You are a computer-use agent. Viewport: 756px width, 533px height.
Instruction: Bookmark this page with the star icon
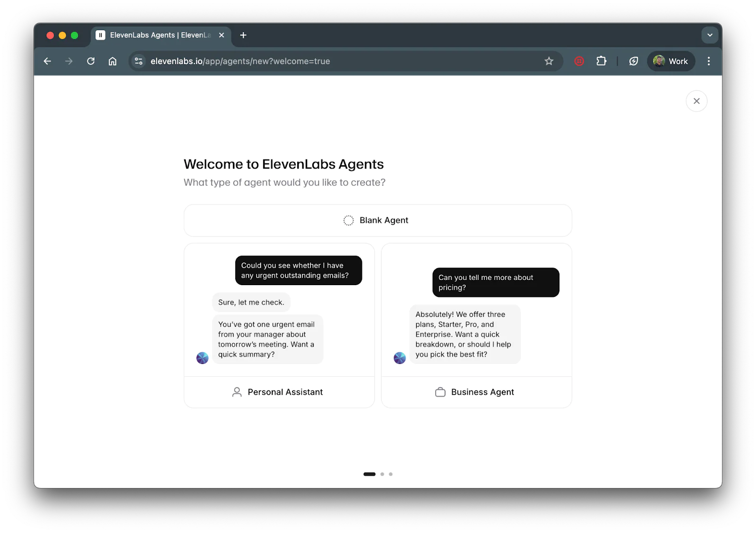click(549, 61)
